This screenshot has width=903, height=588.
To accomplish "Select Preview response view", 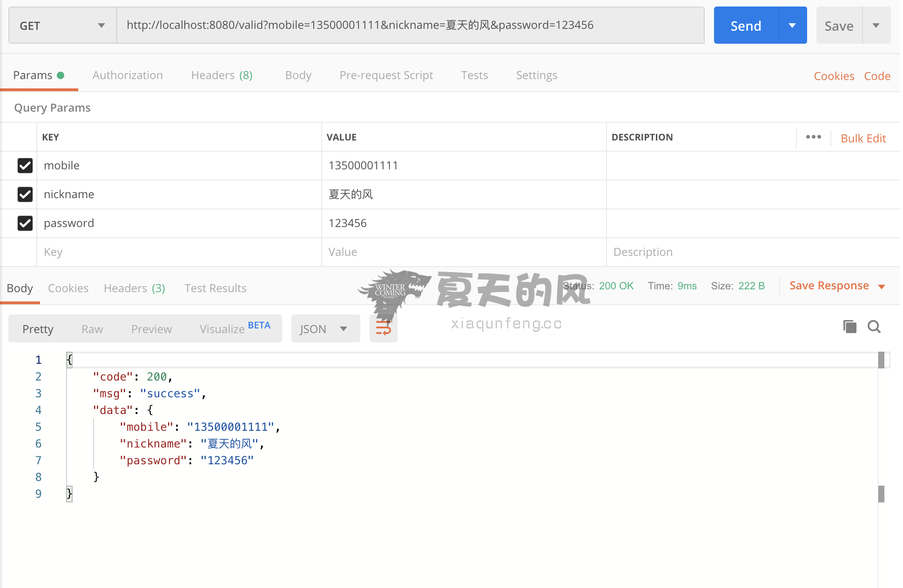I will click(x=151, y=329).
